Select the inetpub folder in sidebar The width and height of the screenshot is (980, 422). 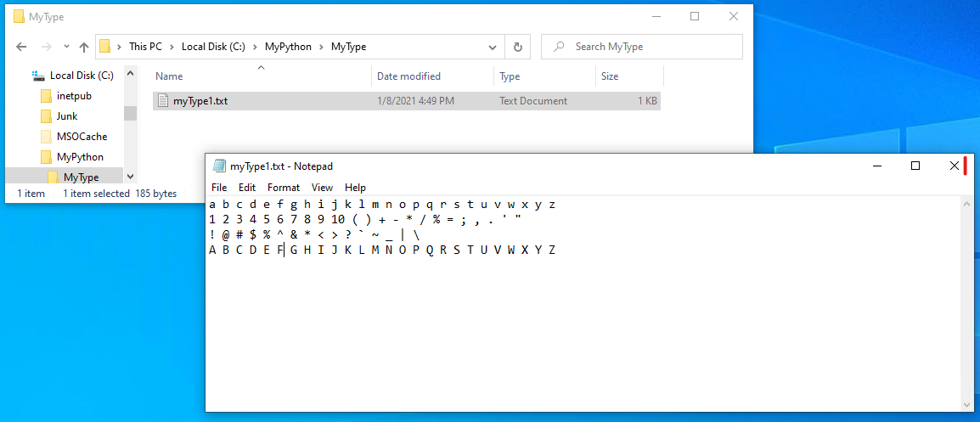(x=73, y=96)
